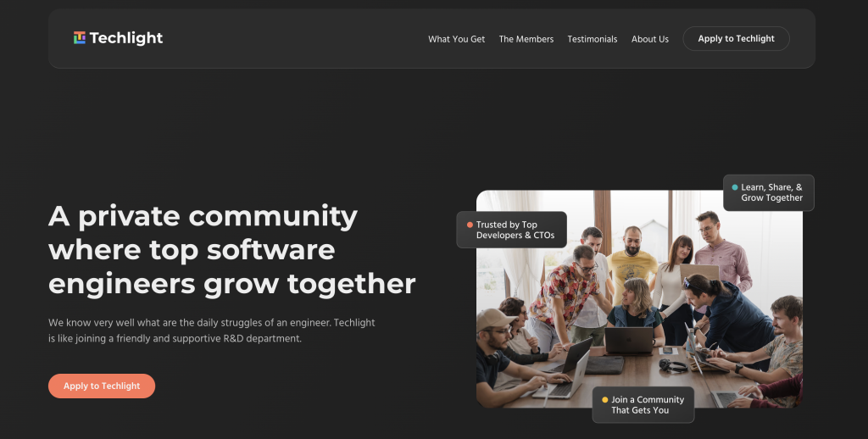Click the orange Apply to Techlight button

(102, 386)
